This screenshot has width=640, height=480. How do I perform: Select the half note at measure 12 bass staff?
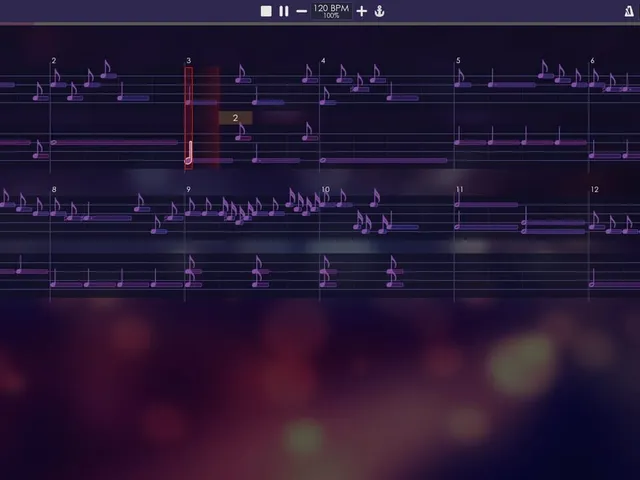(x=615, y=284)
